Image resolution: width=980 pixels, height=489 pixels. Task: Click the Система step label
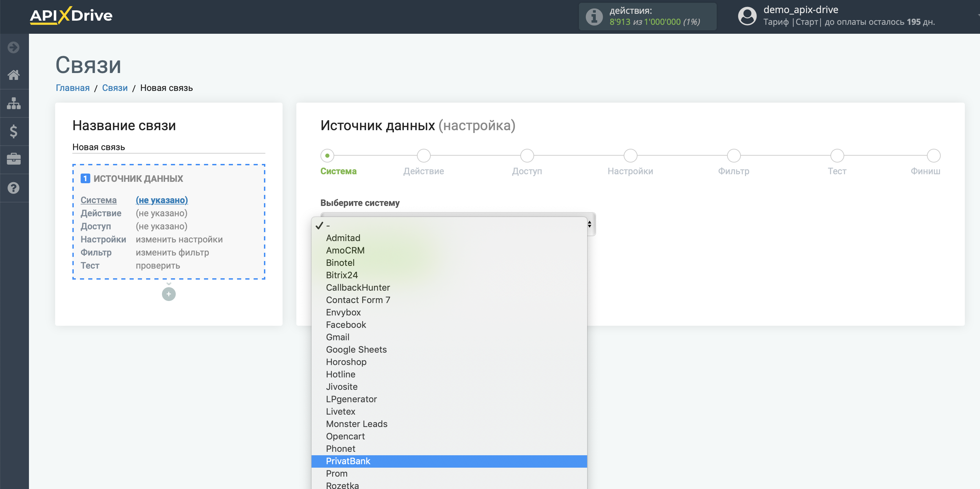pyautogui.click(x=338, y=171)
